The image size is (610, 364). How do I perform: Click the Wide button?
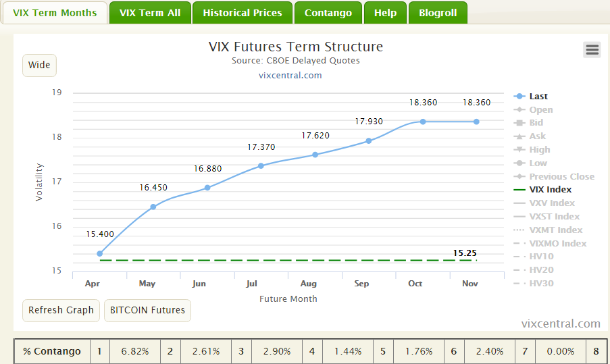[x=39, y=66]
